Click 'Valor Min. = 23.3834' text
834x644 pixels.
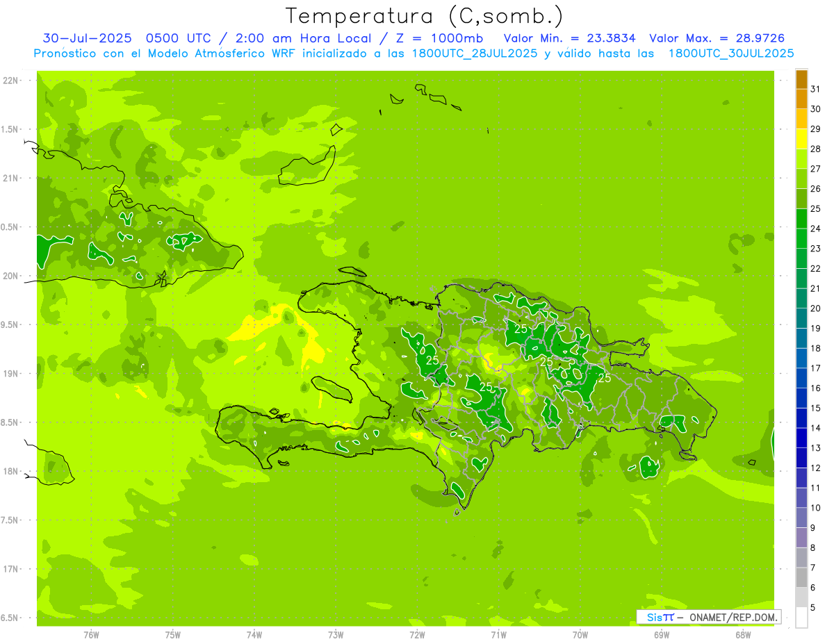click(x=570, y=38)
